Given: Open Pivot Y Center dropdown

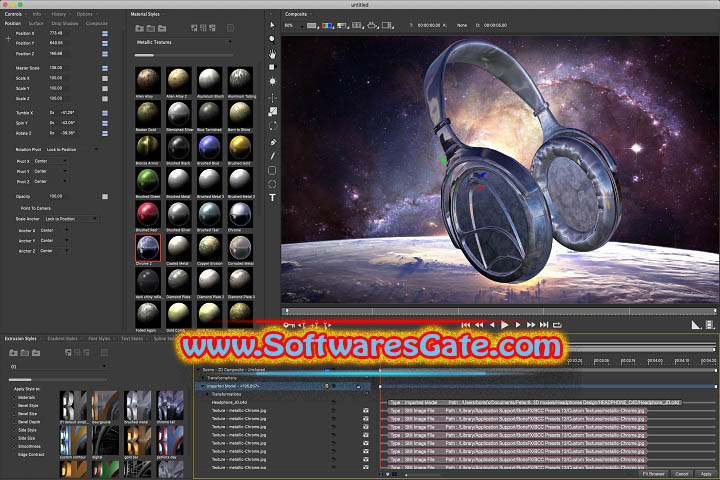Looking at the screenshot, I should pos(51,171).
